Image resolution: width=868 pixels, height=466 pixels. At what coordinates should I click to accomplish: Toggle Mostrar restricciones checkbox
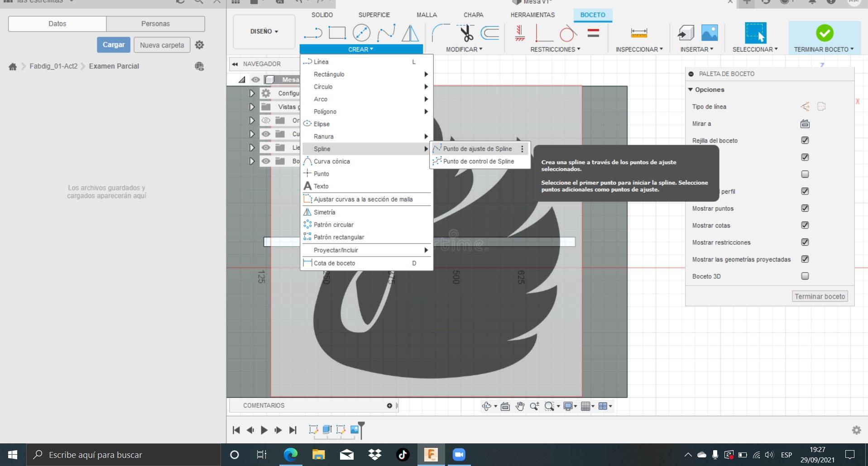click(x=805, y=242)
